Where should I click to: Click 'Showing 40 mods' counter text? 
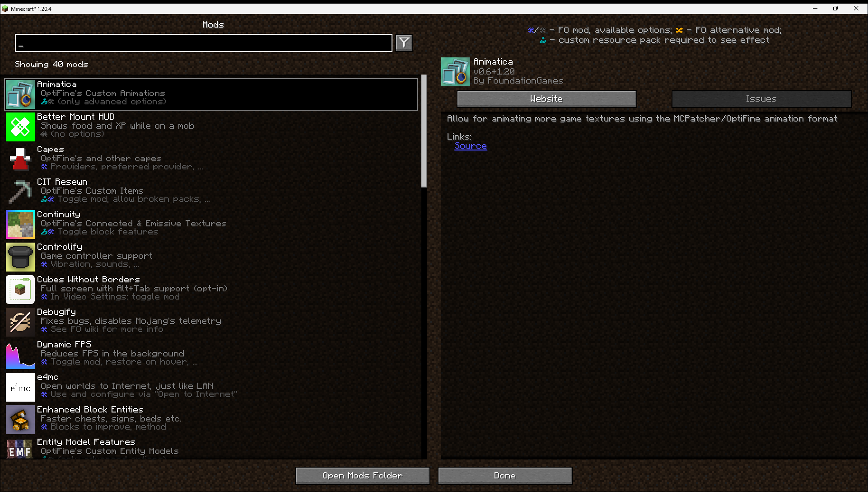coord(51,65)
